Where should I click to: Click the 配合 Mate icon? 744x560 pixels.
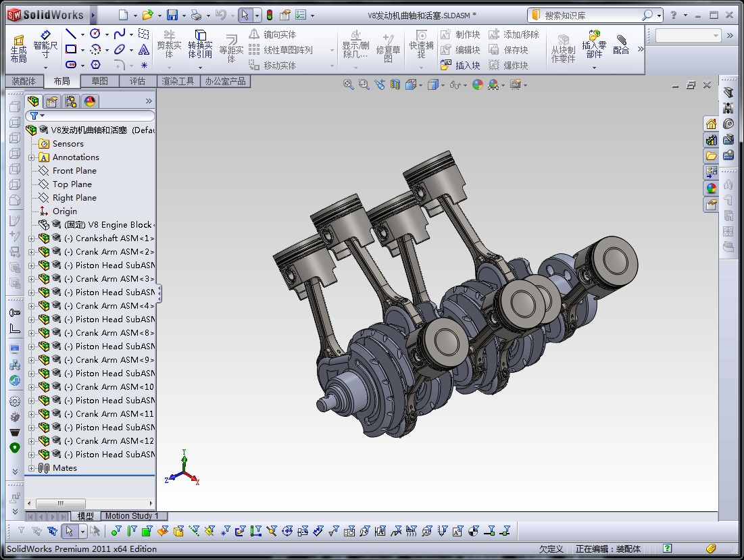pos(620,42)
